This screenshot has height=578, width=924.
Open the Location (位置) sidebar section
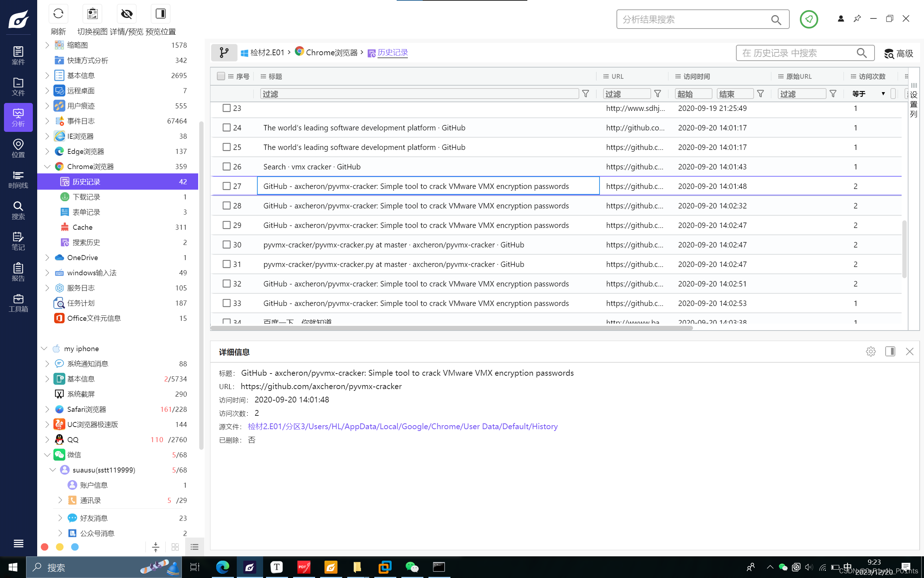pyautogui.click(x=18, y=148)
